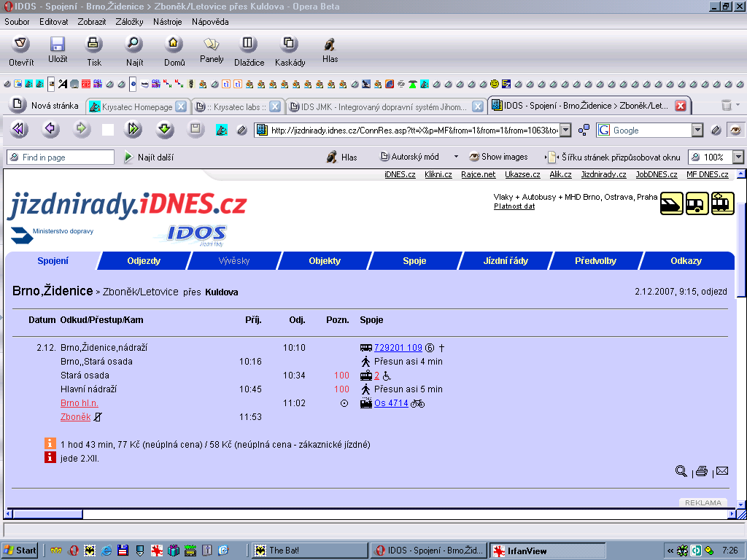Expand the arrow next to Autorský mód
This screenshot has height=560, width=747.
coord(456,157)
